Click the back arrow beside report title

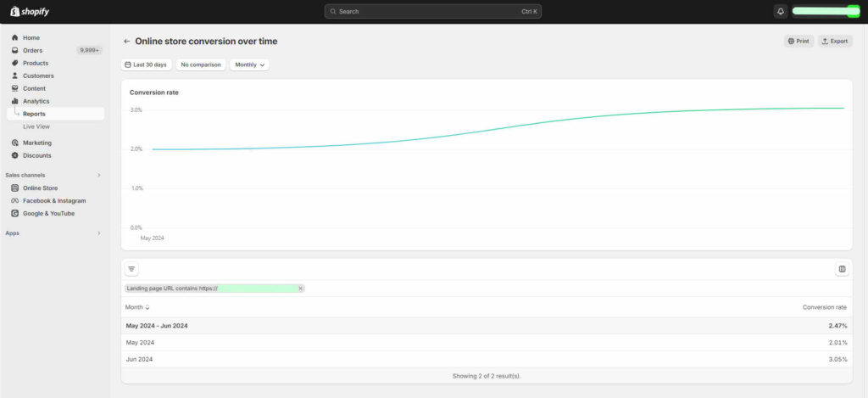tap(127, 41)
